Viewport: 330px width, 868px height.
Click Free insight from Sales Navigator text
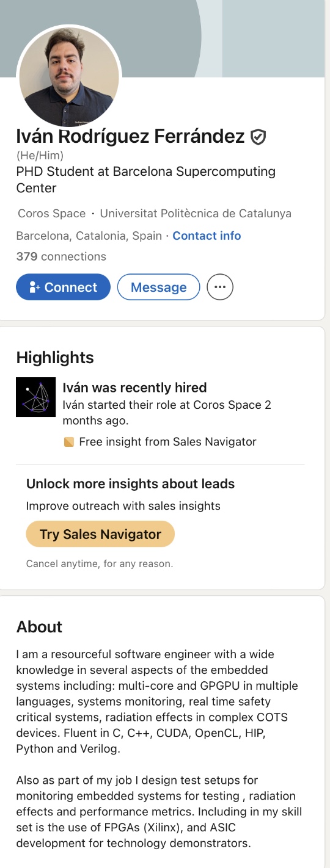tap(168, 441)
